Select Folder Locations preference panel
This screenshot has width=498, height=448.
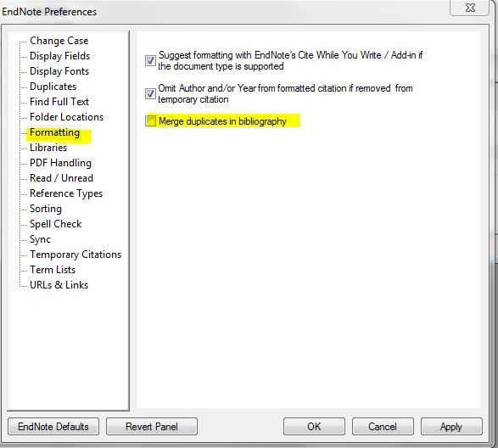67,117
